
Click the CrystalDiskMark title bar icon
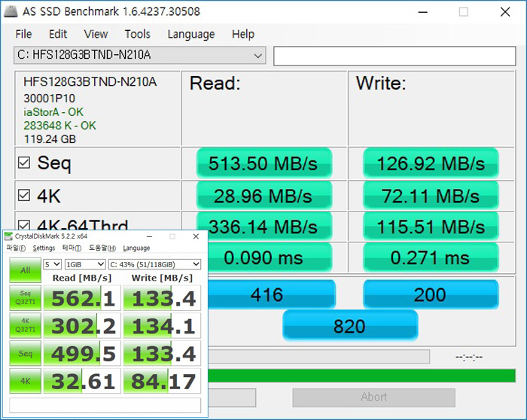click(x=9, y=236)
